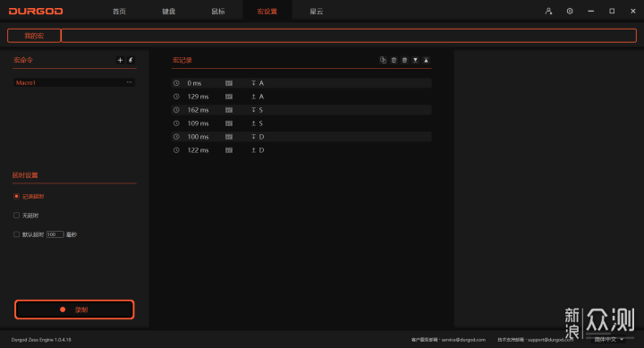
Task: Select the 我的宏 tab button
Action: (34, 36)
